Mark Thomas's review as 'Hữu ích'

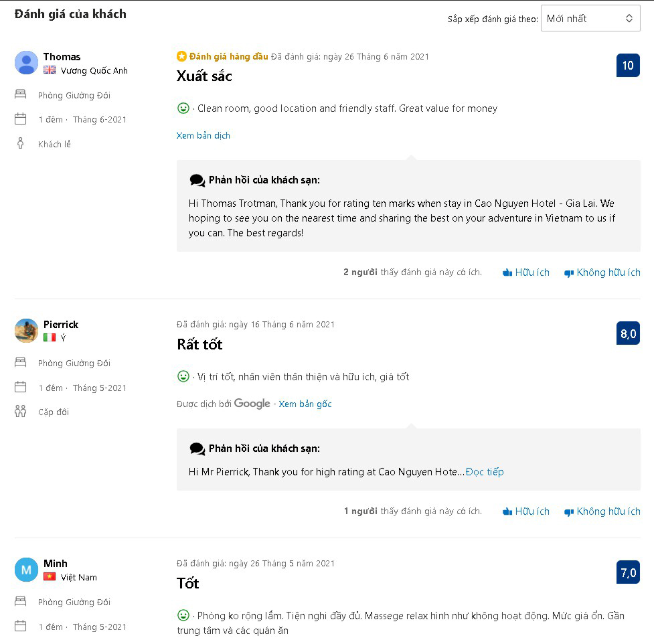point(526,272)
